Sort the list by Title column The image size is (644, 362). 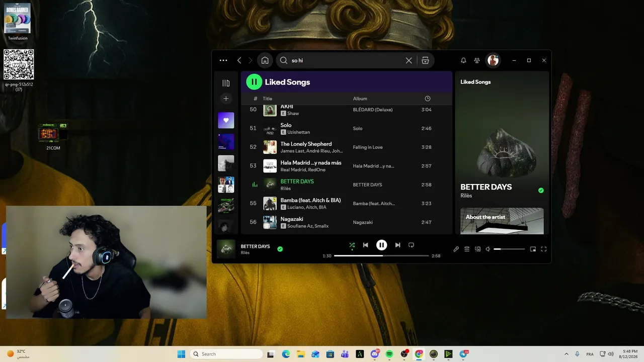267,99
